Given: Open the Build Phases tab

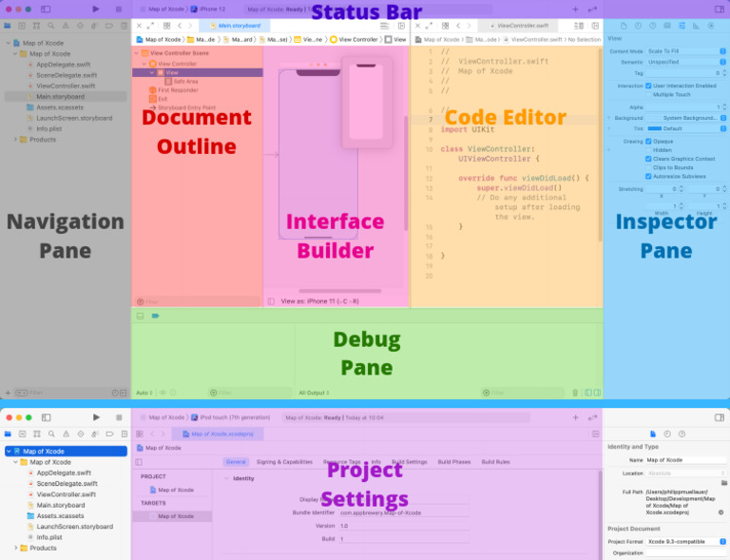Looking at the screenshot, I should click(454, 462).
